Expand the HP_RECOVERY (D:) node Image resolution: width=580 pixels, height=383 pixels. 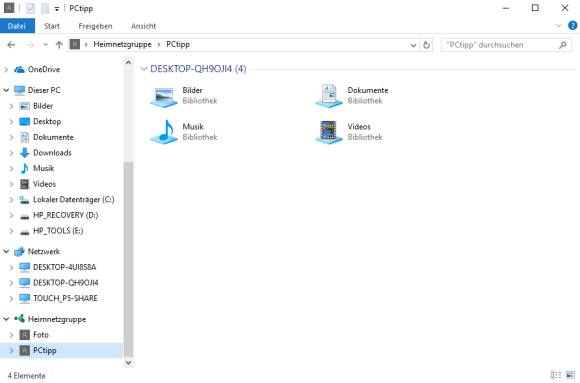[11, 215]
